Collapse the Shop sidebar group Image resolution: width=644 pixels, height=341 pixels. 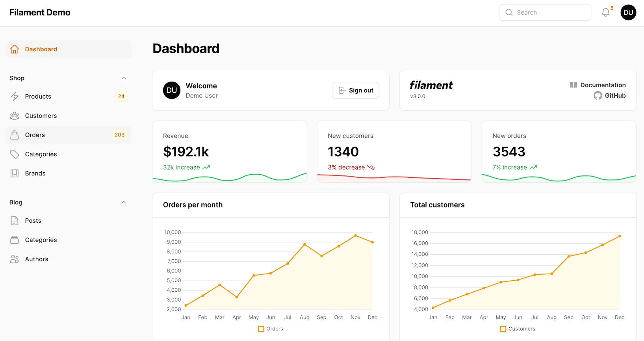click(x=124, y=78)
